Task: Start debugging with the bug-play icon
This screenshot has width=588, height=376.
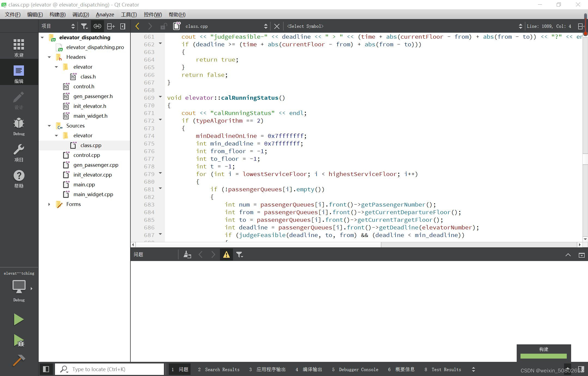Action: pos(19,341)
